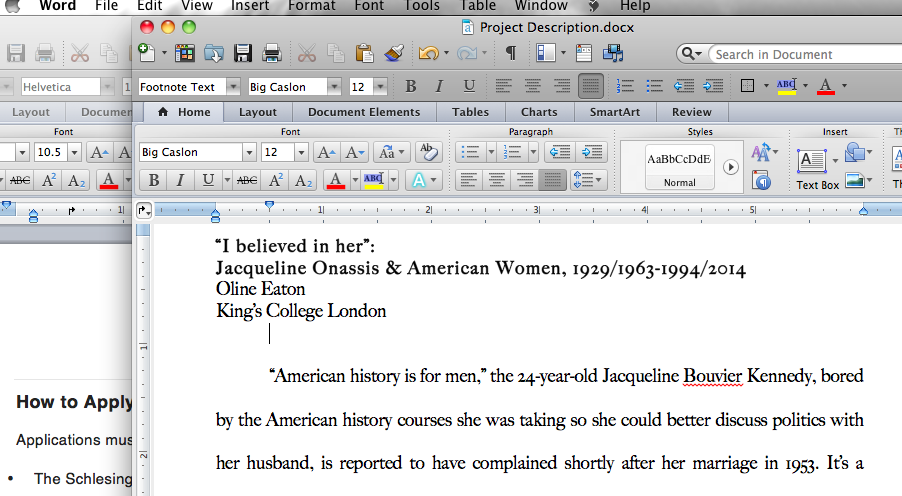Open the Footnote Text style dropdown

pyautogui.click(x=233, y=87)
